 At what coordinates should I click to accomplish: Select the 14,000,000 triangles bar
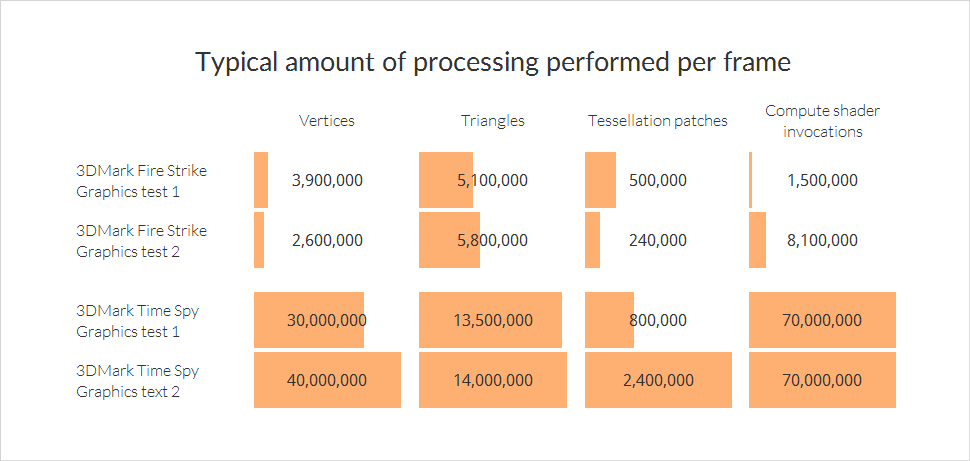click(492, 380)
